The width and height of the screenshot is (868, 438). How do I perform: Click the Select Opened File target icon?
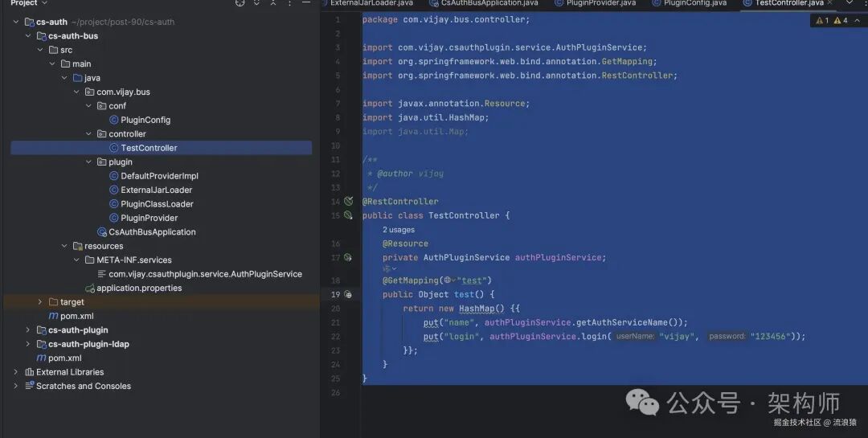(x=240, y=2)
